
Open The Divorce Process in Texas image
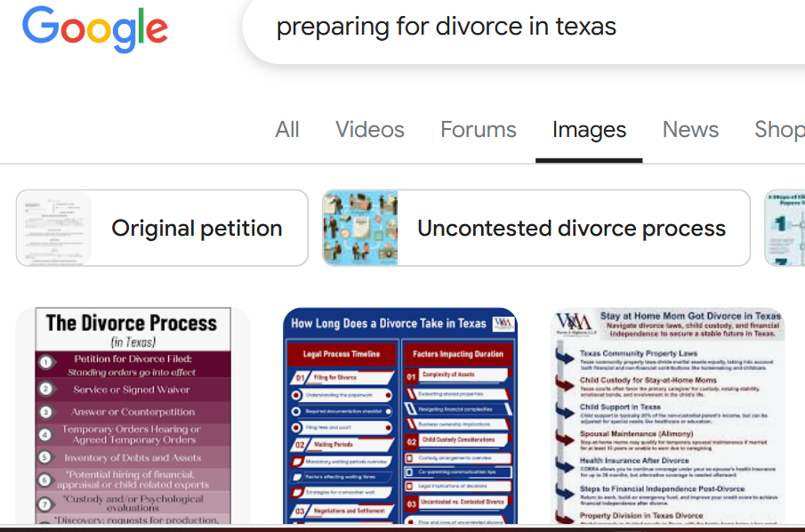pos(133,415)
